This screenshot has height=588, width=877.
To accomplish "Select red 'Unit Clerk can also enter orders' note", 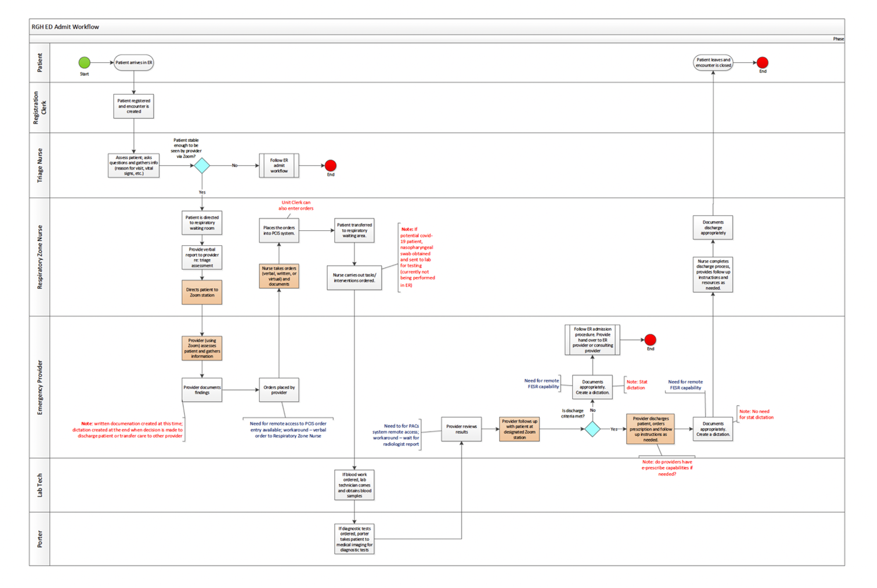I will point(296,205).
